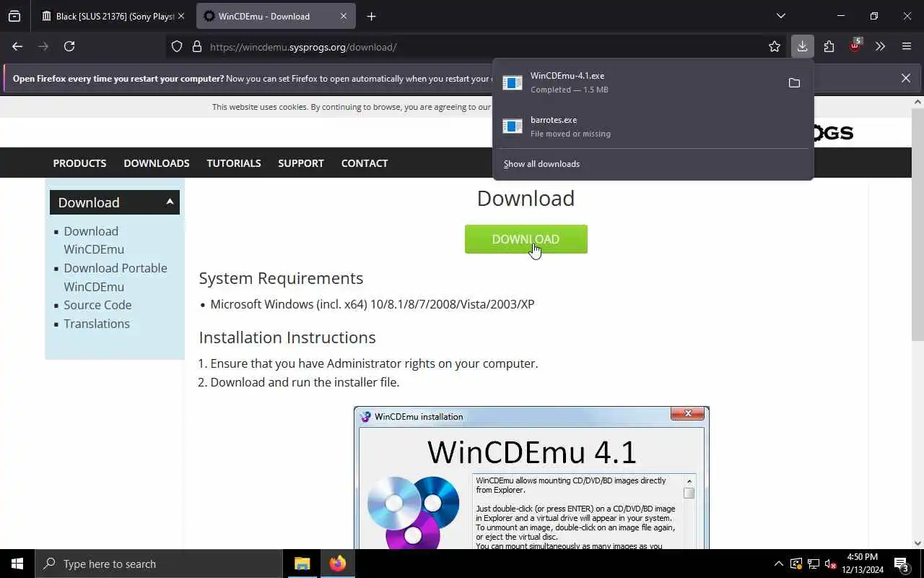Click the green DOWNLOAD button
The image size is (924, 578).
point(526,239)
